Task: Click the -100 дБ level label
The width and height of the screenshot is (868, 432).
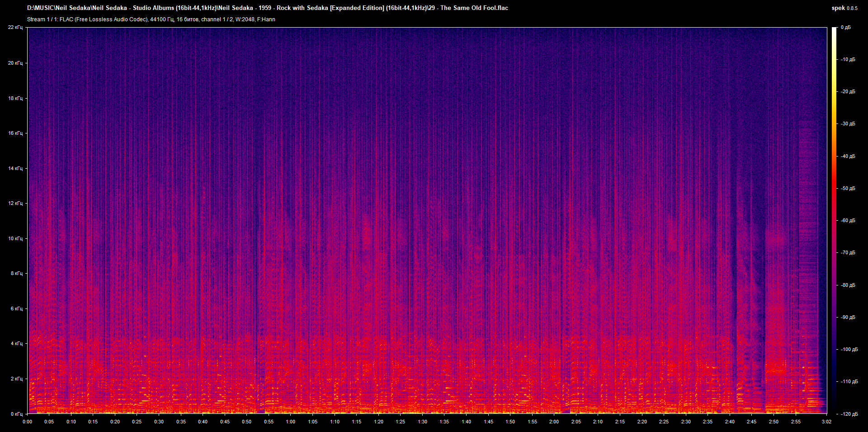Action: click(849, 349)
